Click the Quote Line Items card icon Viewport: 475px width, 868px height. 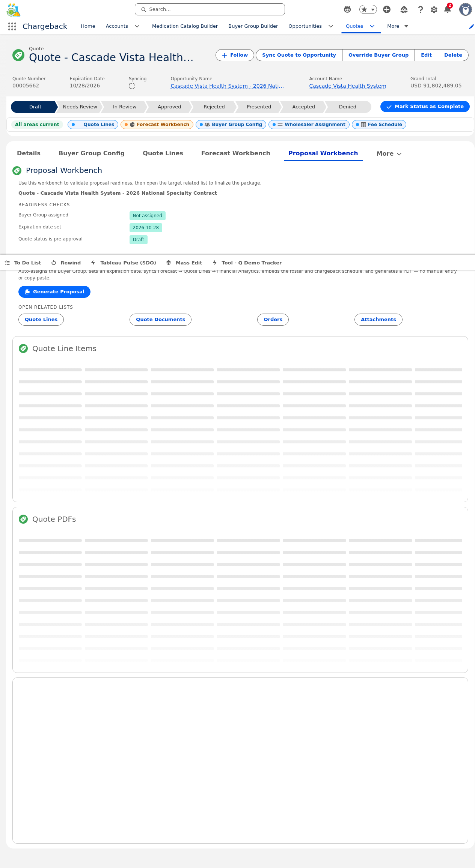pos(23,349)
